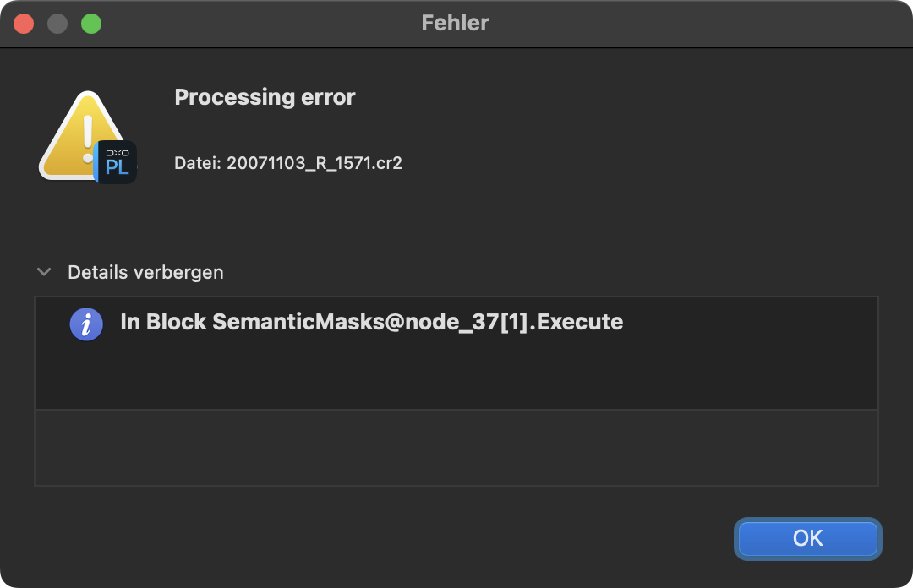Click the word 'Block' in the error message
The height and width of the screenshot is (588, 913).
[176, 322]
